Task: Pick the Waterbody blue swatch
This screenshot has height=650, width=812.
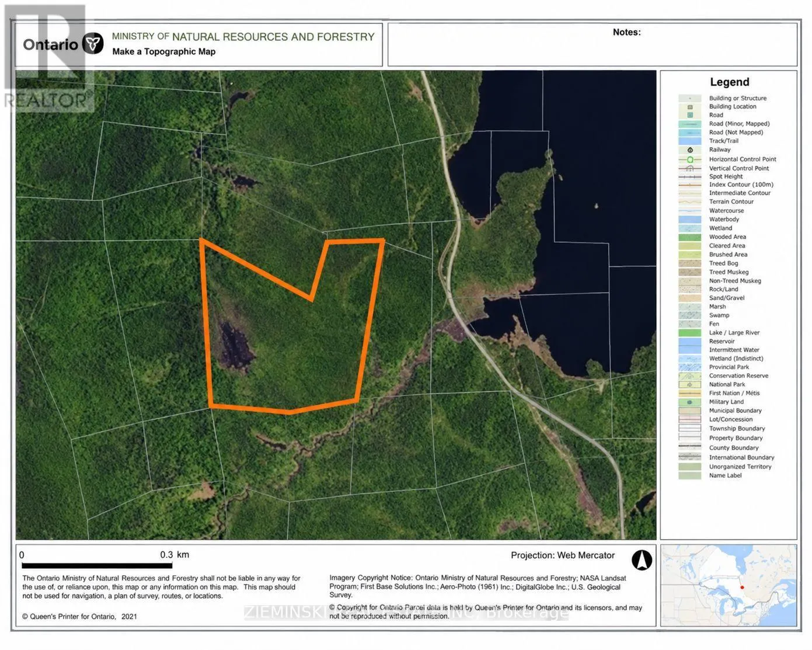Action: 690,220
